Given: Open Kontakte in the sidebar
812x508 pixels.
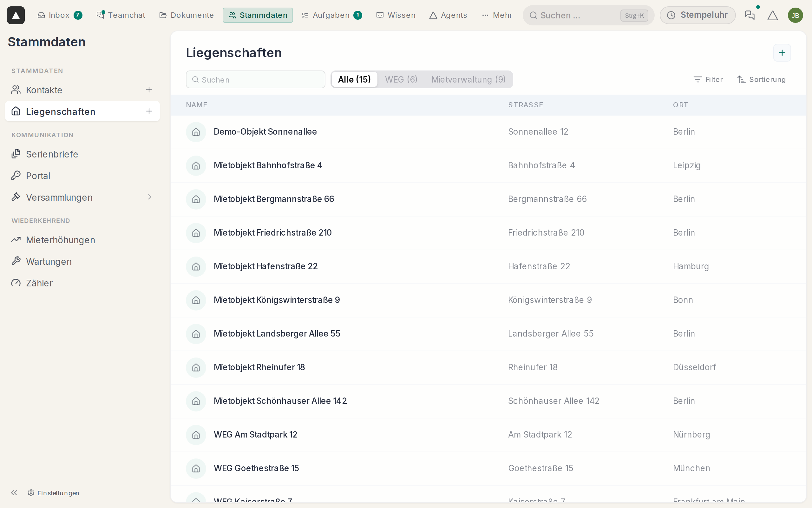Looking at the screenshot, I should point(82,90).
